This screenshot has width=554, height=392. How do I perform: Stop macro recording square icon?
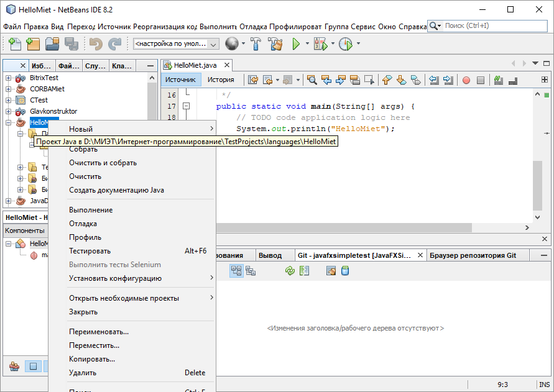[481, 80]
